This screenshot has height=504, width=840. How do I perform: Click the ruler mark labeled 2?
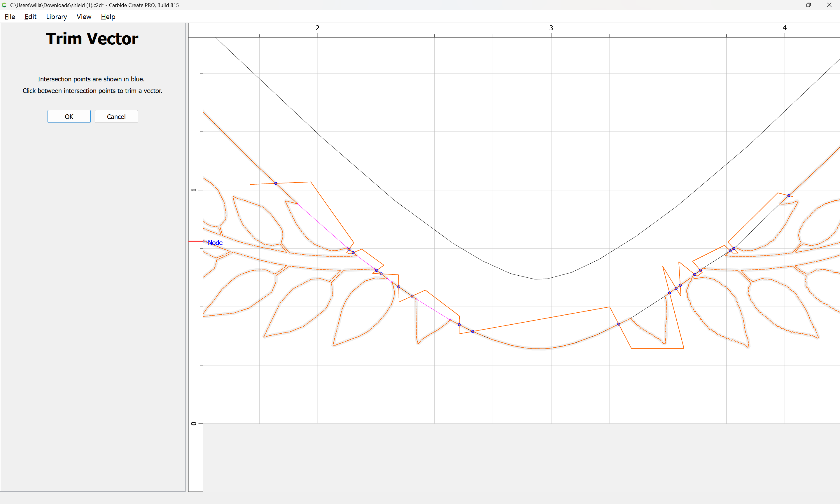coord(317,28)
